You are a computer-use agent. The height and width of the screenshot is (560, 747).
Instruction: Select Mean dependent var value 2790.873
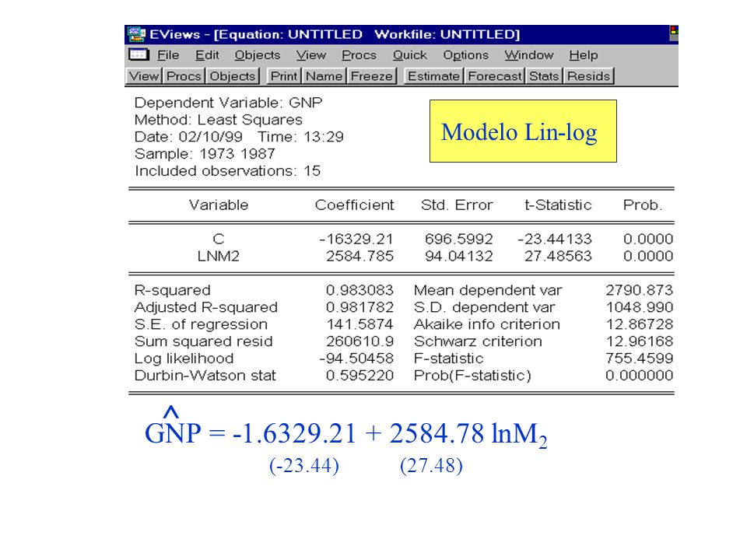pyautogui.click(x=640, y=290)
